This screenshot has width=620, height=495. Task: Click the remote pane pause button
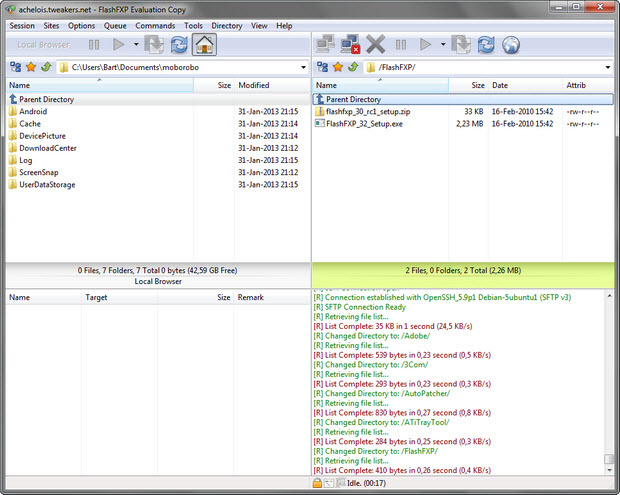(x=401, y=45)
